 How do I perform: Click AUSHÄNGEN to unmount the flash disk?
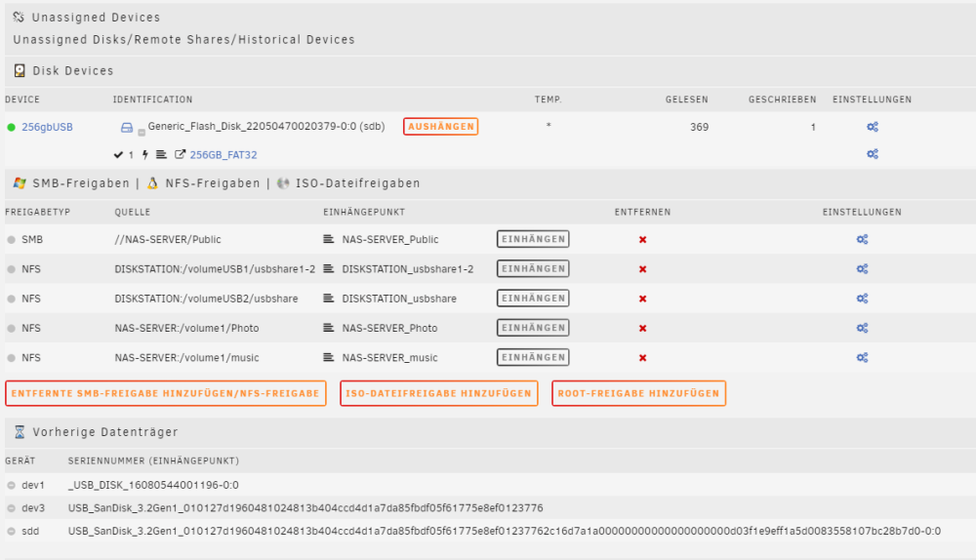click(x=441, y=126)
